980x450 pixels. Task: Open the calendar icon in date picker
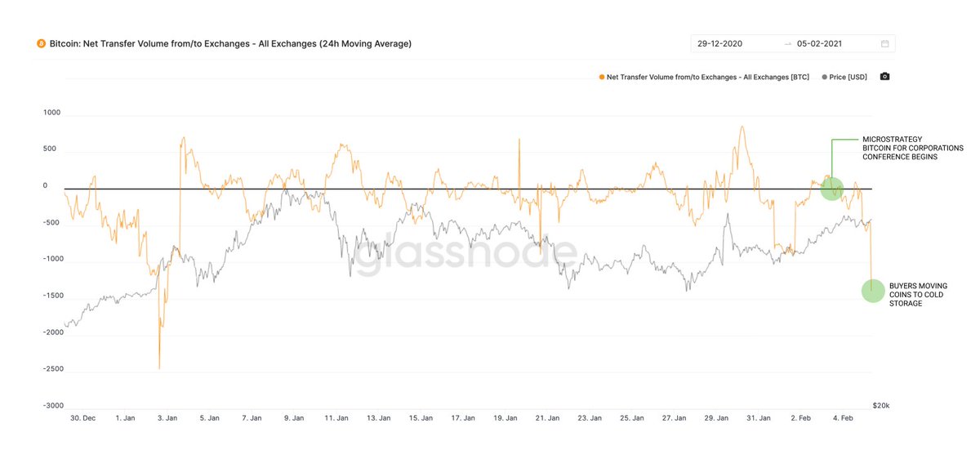coord(885,43)
